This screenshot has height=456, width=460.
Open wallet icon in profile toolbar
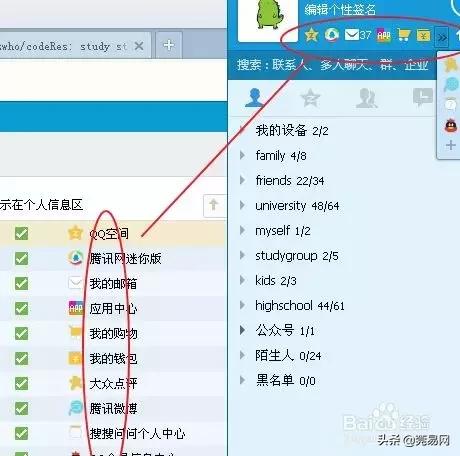pyautogui.click(x=423, y=35)
